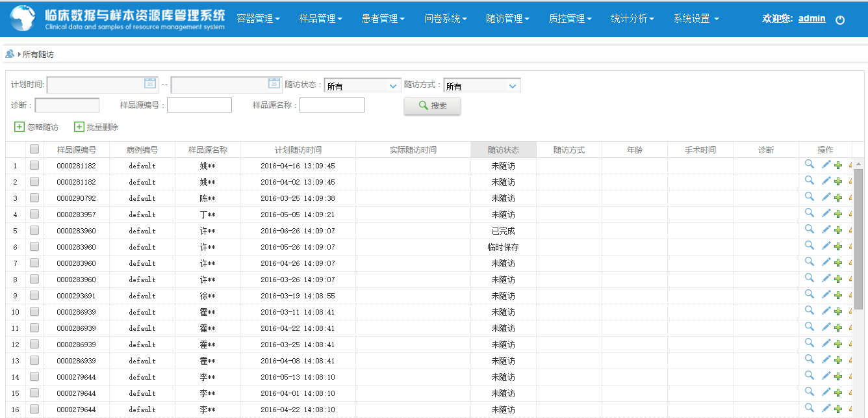
Task: Open the 系统设置 menu
Action: click(696, 19)
